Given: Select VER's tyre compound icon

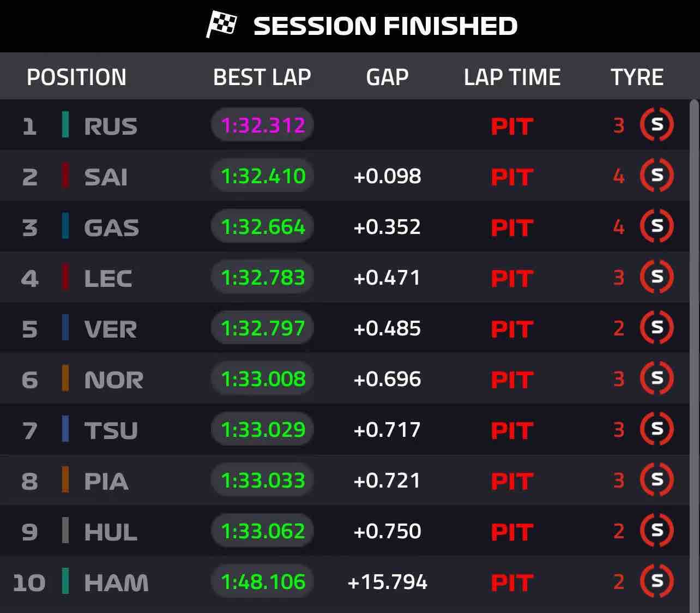Looking at the screenshot, I should (657, 328).
